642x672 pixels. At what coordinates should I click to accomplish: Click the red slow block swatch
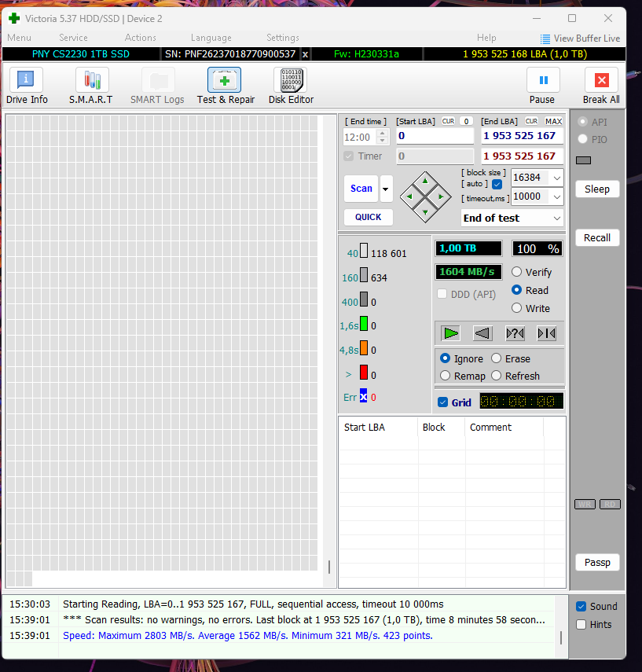[363, 372]
